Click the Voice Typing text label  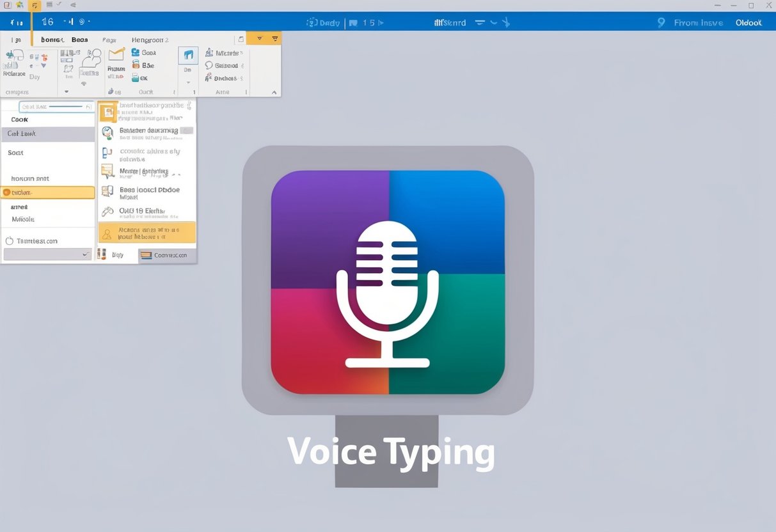click(x=392, y=451)
